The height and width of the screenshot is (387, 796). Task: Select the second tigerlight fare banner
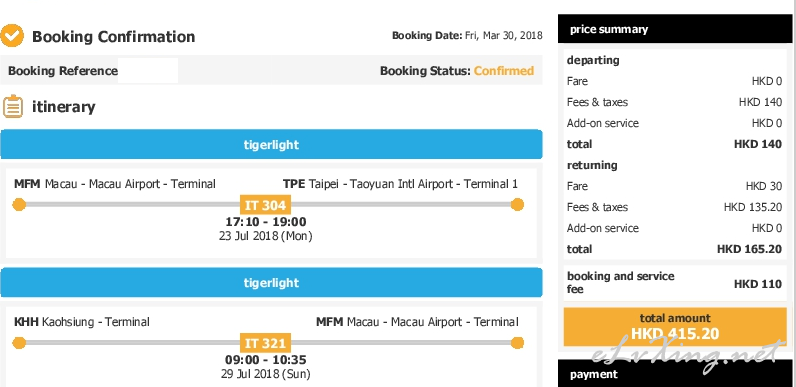271,282
